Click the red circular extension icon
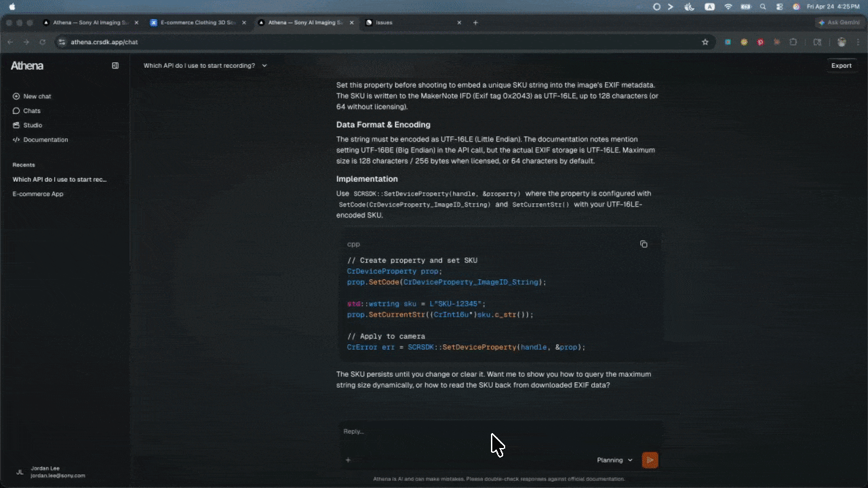 (x=761, y=42)
